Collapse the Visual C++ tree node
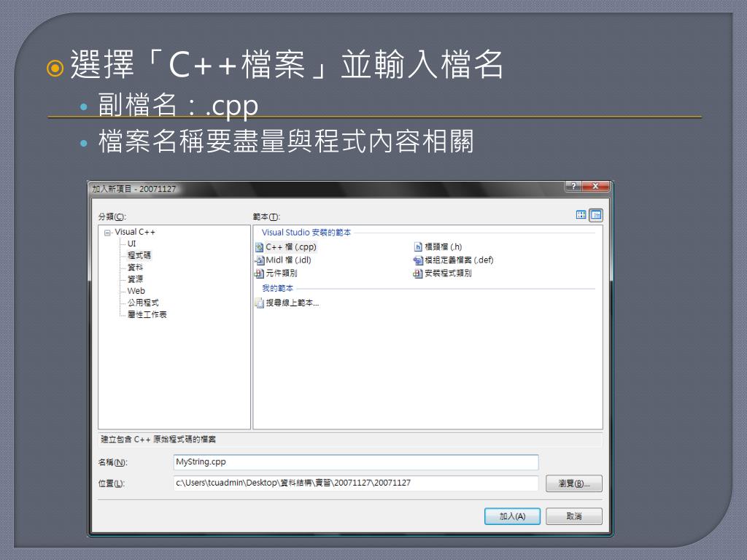Image resolution: width=747 pixels, height=560 pixels. pos(108,233)
